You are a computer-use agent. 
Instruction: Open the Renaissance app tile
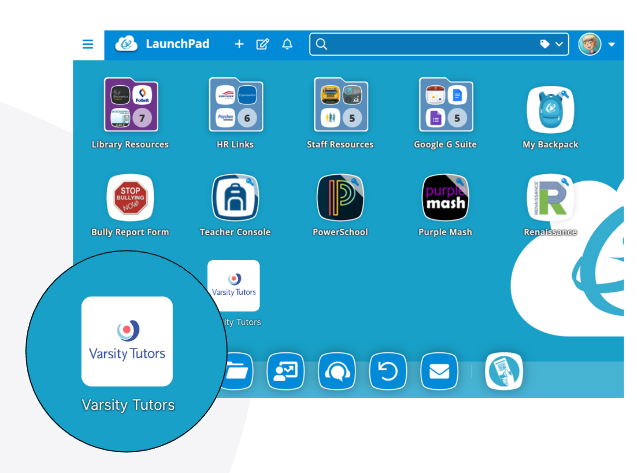point(550,197)
